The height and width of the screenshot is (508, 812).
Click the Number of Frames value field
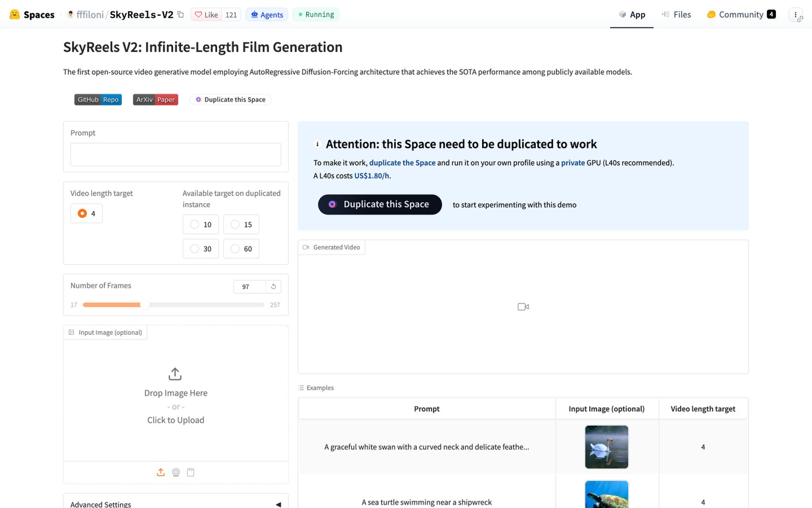coord(250,287)
